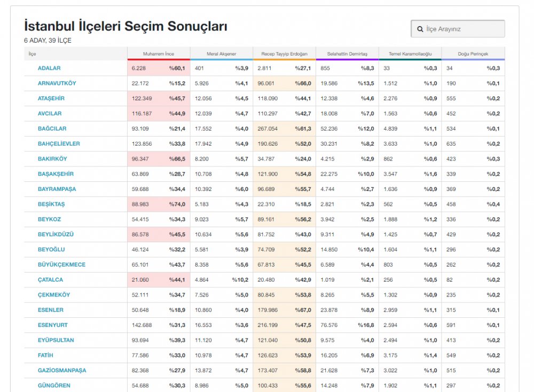The width and height of the screenshot is (534, 392).
Task: Open the BEŞİKTAŞ district link
Action: [51, 204]
